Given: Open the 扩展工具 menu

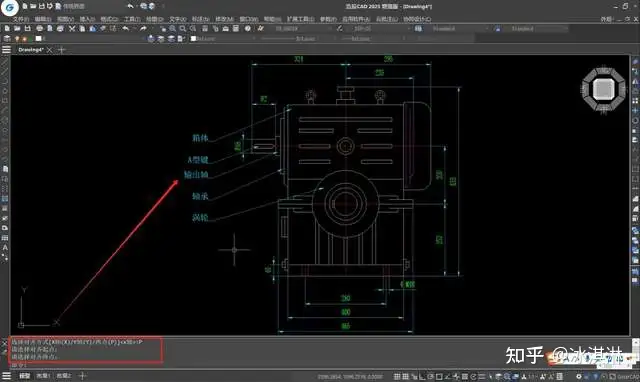Looking at the screenshot, I should pos(301,19).
